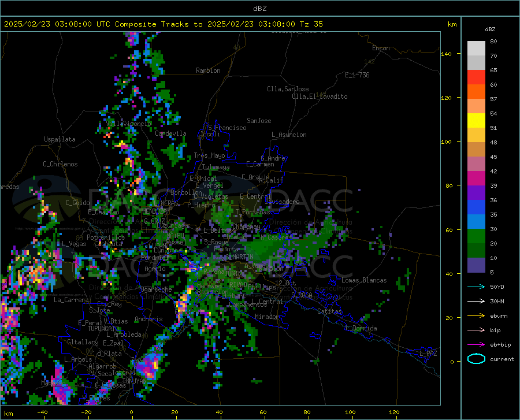The width and height of the screenshot is (520, 420).
Task: Click the L_Vegas map label
Action: point(74,244)
